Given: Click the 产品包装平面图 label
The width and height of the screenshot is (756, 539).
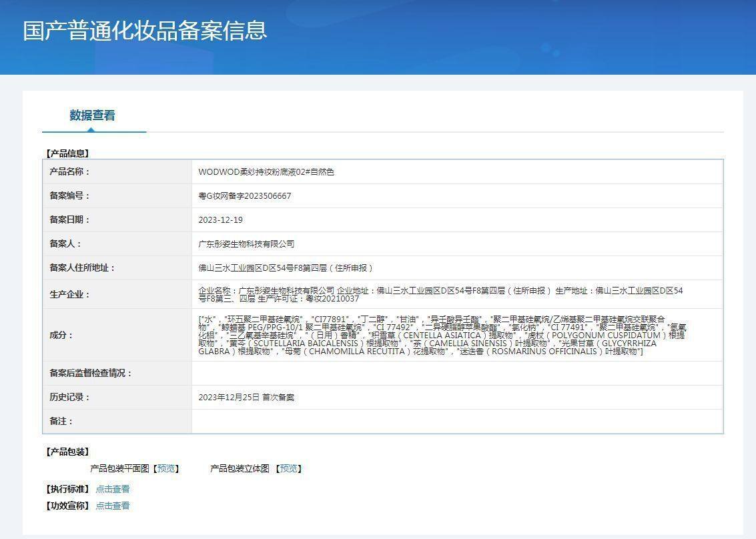Looking at the screenshot, I should pos(119,468).
